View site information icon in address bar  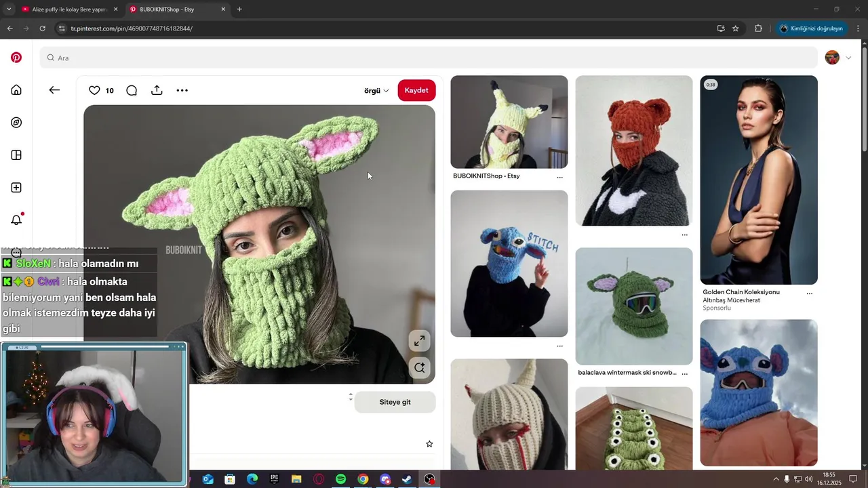[x=62, y=28]
